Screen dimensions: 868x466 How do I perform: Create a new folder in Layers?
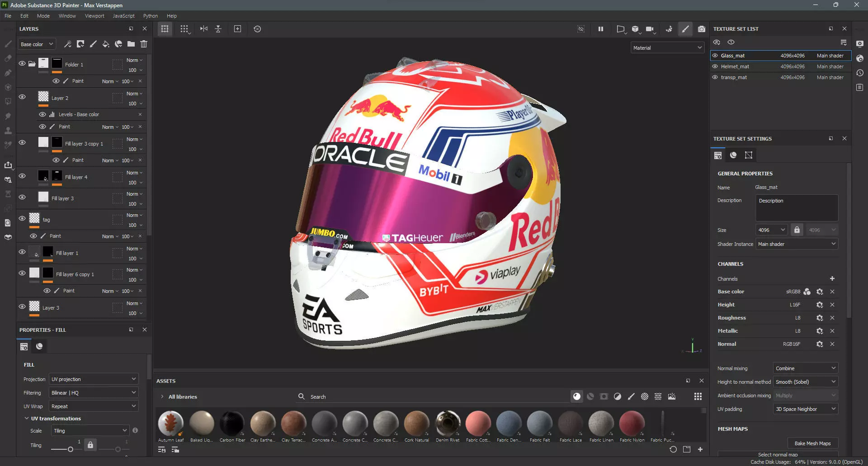tap(131, 44)
